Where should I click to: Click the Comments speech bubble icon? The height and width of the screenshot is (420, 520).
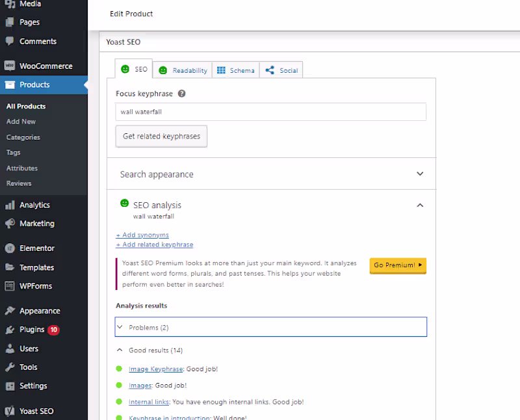pos(10,41)
